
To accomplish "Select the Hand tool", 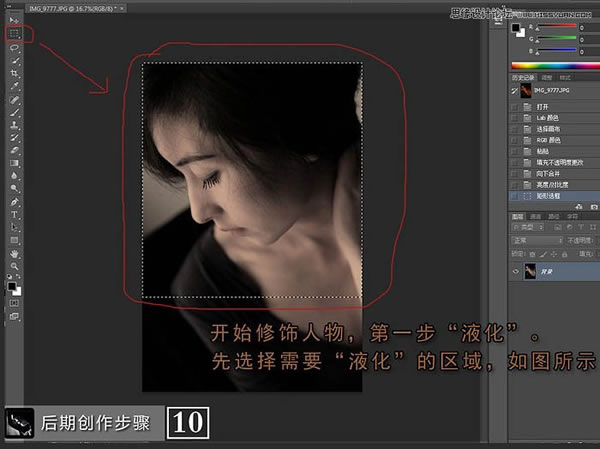I will tap(15, 254).
